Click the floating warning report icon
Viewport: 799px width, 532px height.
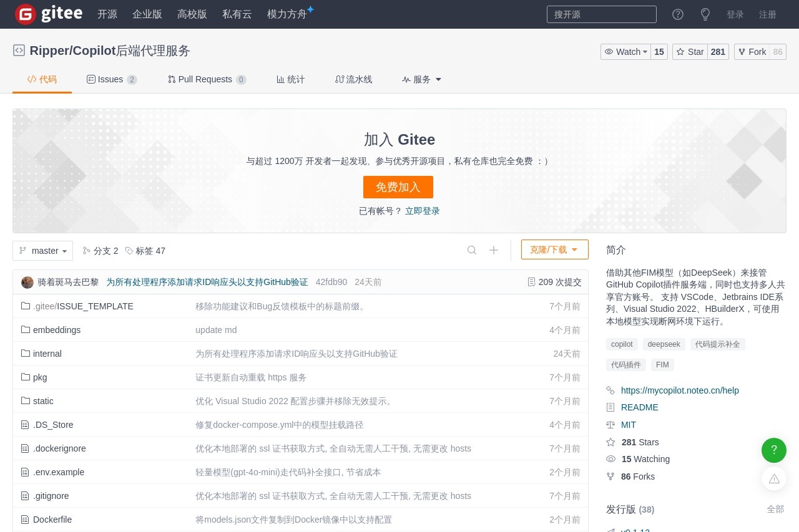point(774,478)
